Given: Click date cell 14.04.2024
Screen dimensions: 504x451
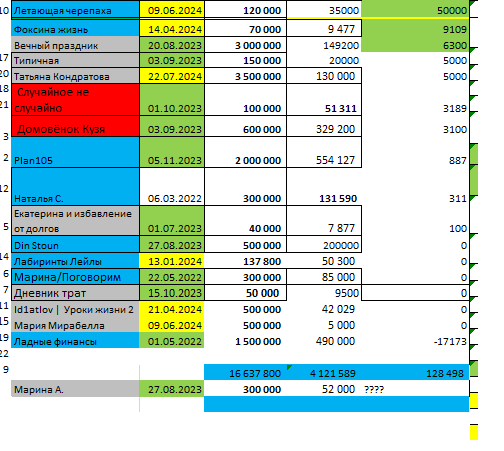Looking at the screenshot, I should click(x=172, y=28).
